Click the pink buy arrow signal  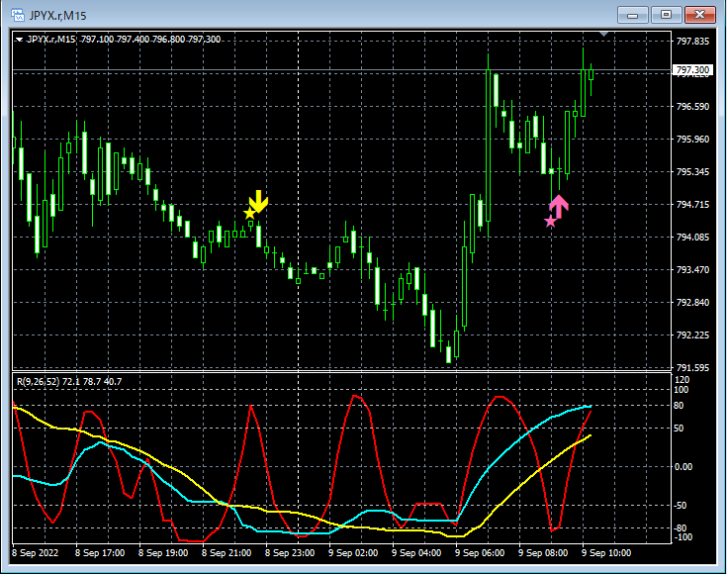[559, 207]
